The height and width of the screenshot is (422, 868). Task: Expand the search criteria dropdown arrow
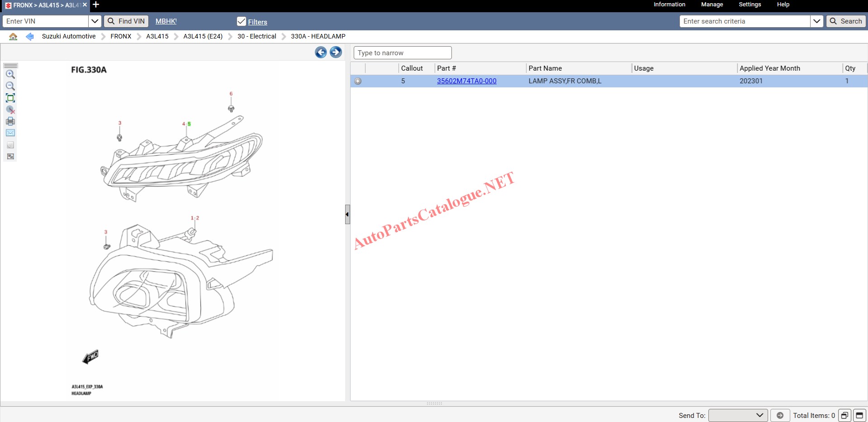[816, 21]
